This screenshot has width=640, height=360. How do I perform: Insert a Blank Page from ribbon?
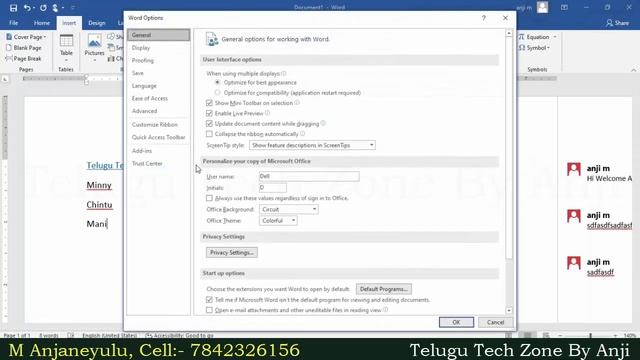pyautogui.click(x=24, y=48)
